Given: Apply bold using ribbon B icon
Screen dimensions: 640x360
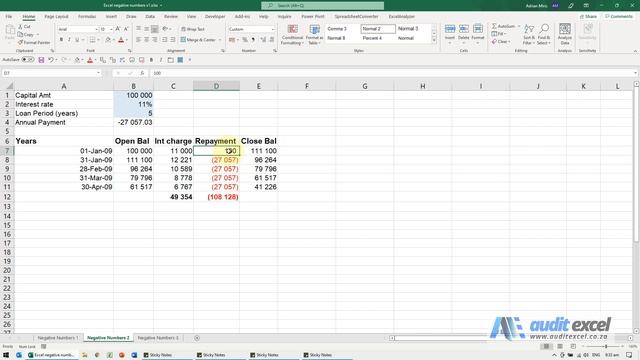Looking at the screenshot, I should coord(61,40).
